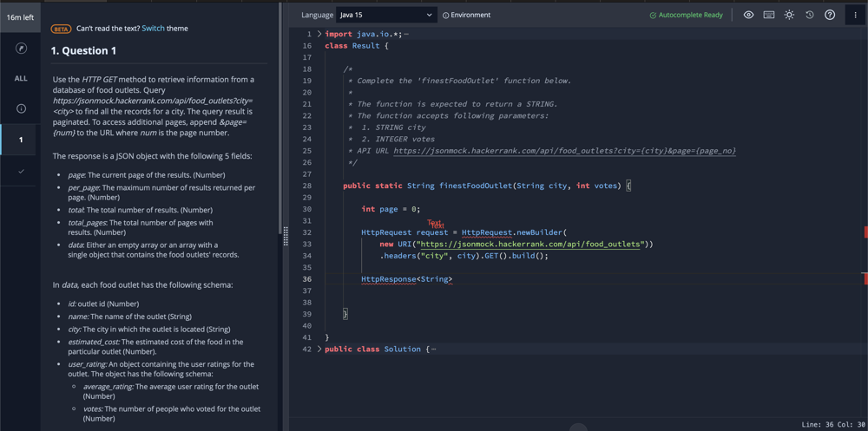This screenshot has height=431, width=868.
Task: Click the Language label
Action: click(317, 15)
